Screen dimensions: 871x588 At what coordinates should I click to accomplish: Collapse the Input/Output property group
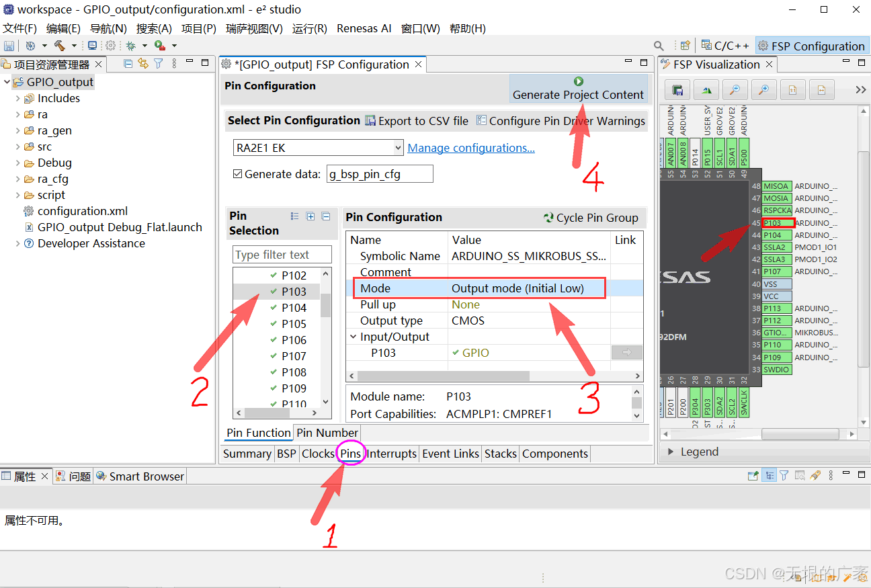coord(354,337)
